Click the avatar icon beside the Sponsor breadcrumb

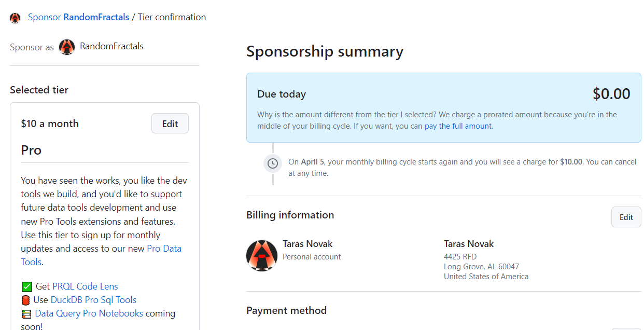pyautogui.click(x=15, y=18)
